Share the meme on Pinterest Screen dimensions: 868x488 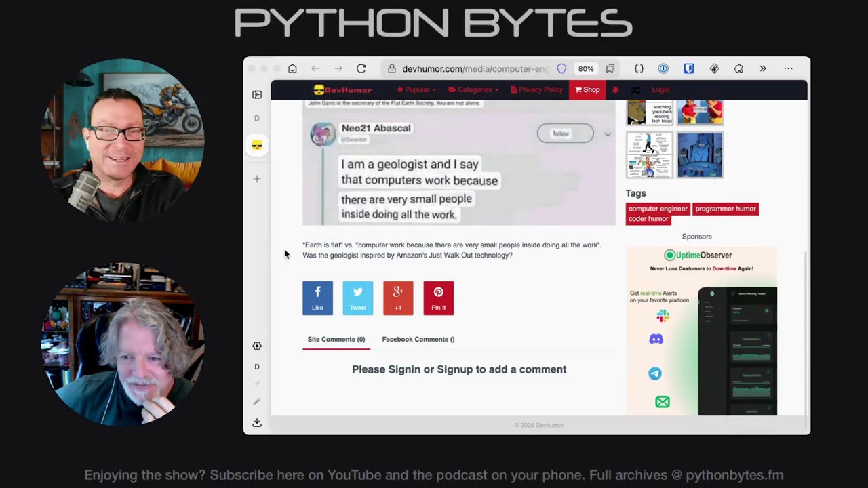(x=438, y=298)
